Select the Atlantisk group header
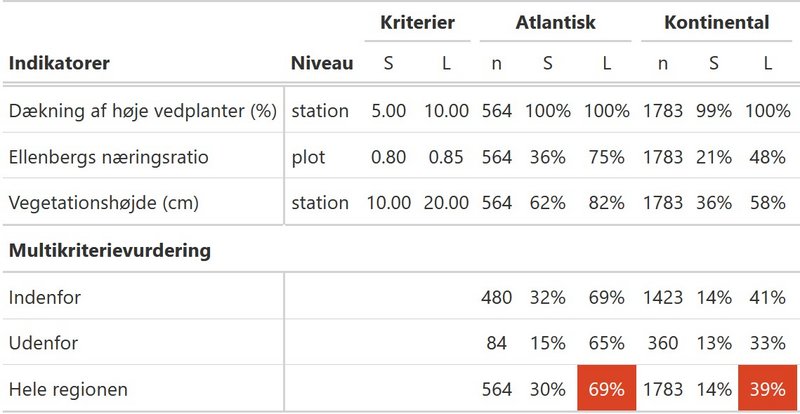This screenshot has width=800, height=414. (555, 23)
